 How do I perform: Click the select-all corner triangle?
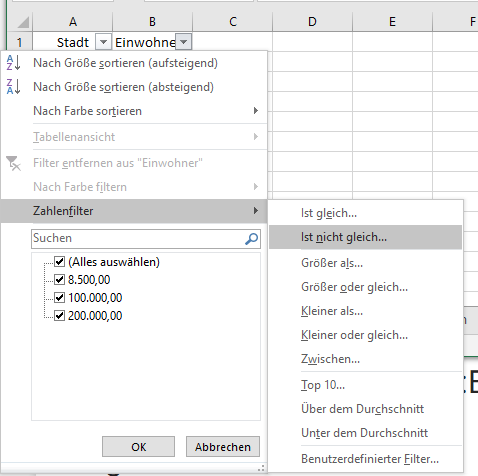pos(23,22)
